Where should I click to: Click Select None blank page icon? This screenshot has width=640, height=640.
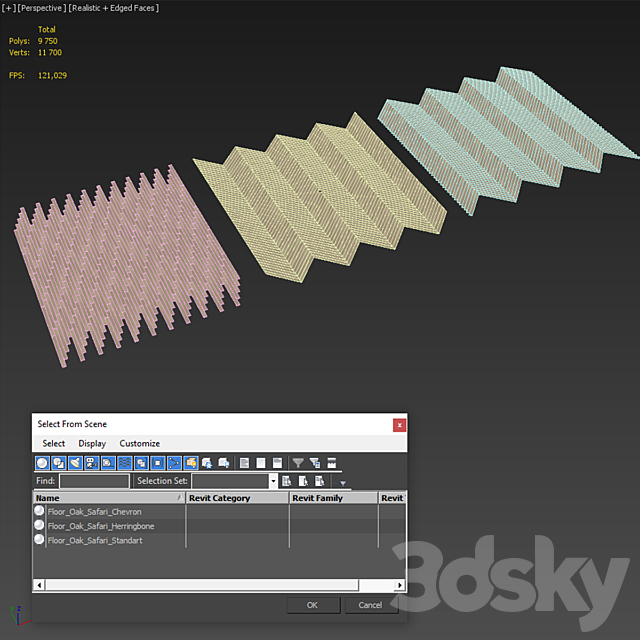point(261,463)
